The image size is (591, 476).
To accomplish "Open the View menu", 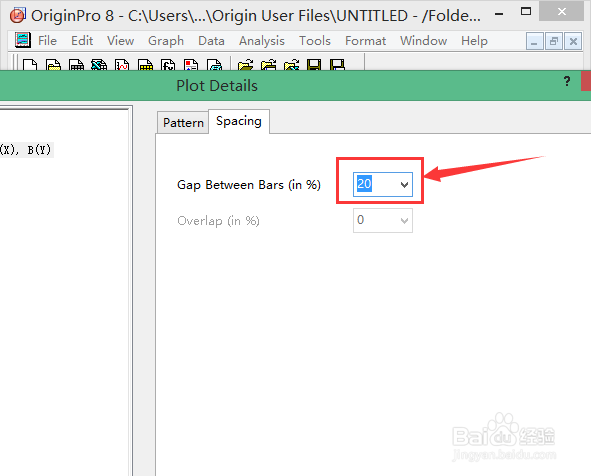I will [120, 41].
